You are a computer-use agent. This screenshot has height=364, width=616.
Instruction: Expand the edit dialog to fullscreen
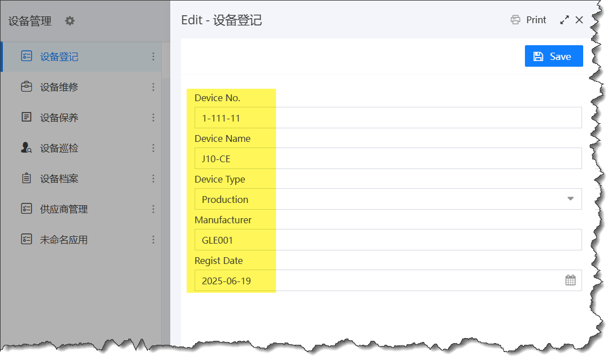[564, 20]
